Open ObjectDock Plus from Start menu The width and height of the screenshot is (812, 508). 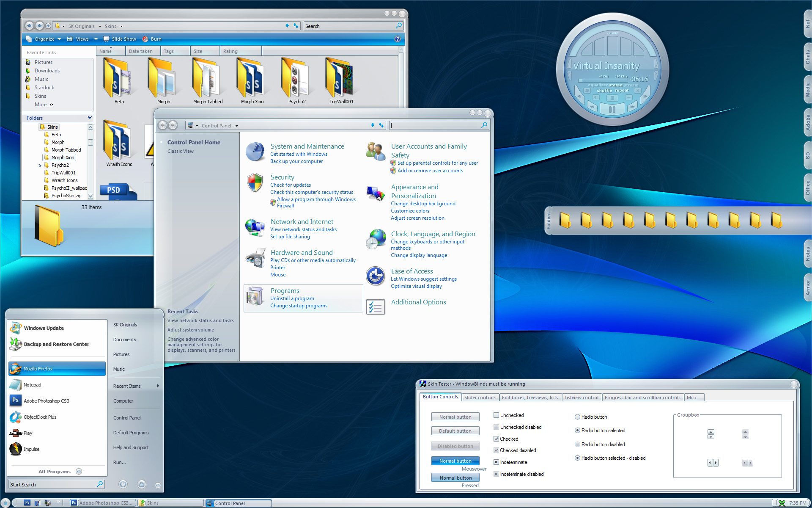(57, 417)
